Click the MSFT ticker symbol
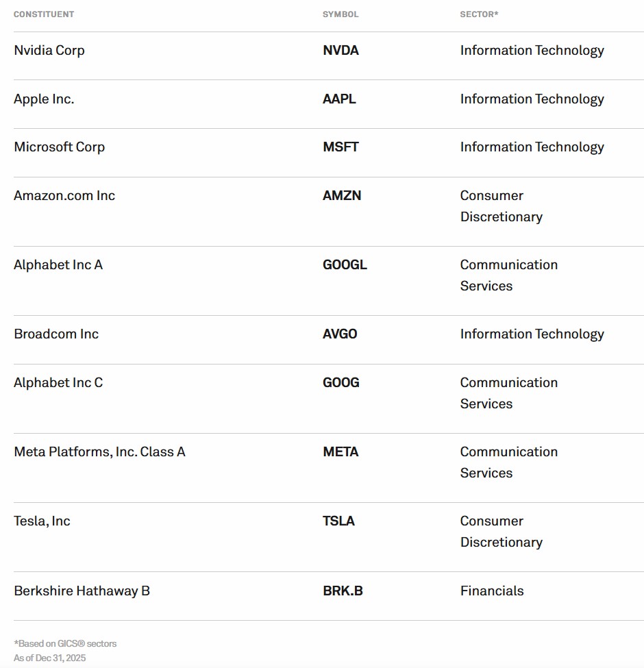Viewport: 644px width, 668px height. point(340,147)
